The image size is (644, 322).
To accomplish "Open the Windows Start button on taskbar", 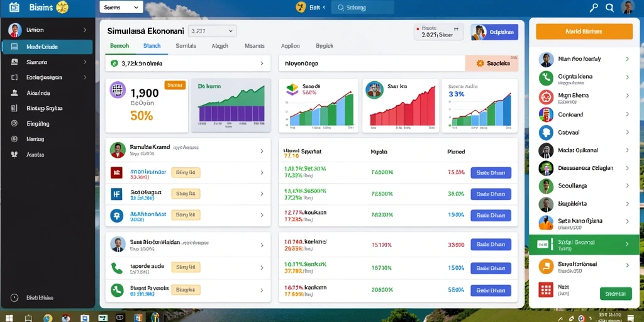I will (x=9, y=318).
